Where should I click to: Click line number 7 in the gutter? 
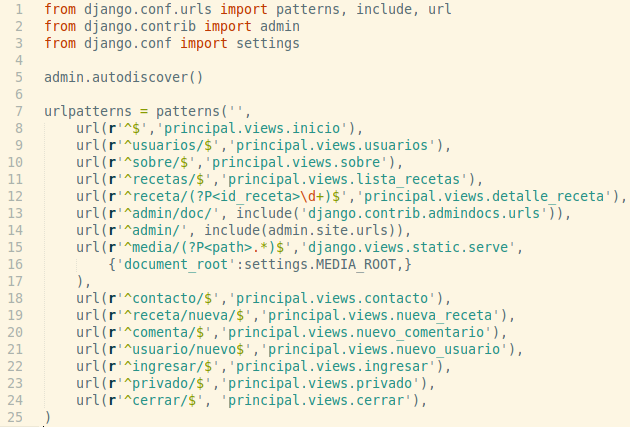tap(19, 111)
